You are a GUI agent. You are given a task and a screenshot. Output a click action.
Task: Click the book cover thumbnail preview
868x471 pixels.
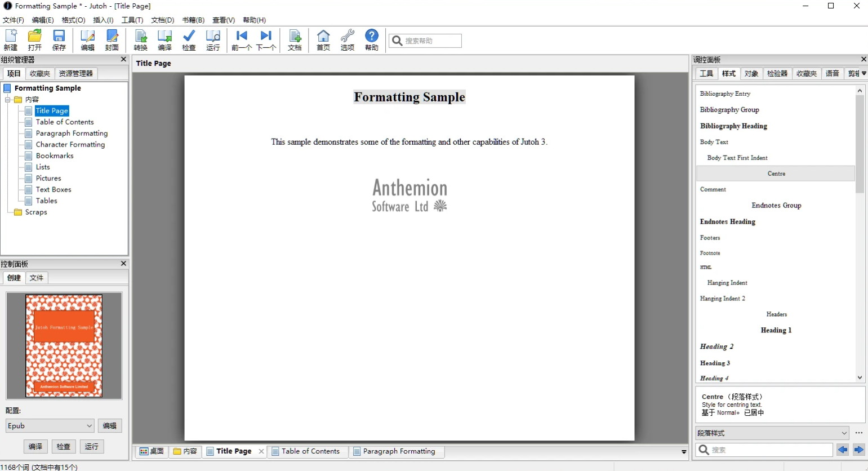pos(64,345)
